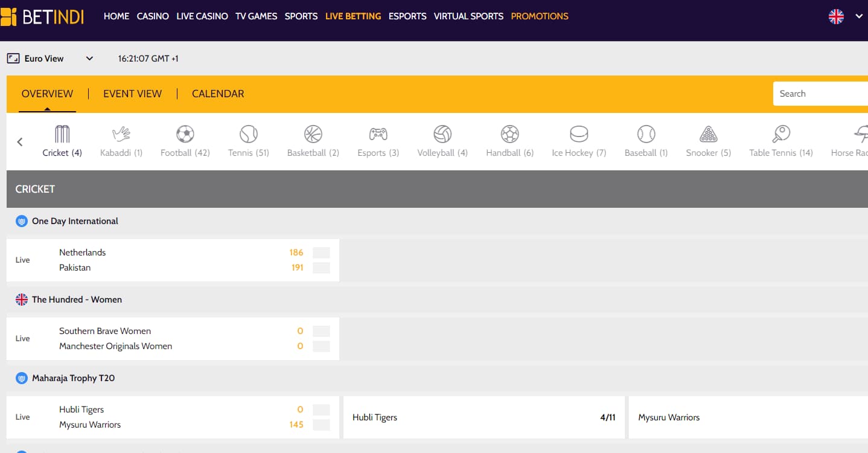Screen dimensions: 868x453
Task: Click the BETINDI logo
Action: pos(42,17)
